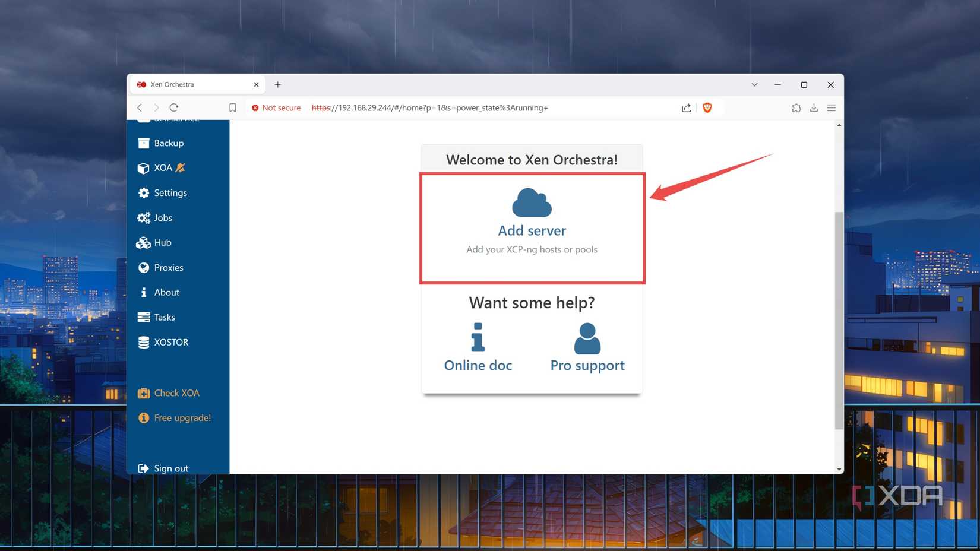The image size is (980, 551).
Task: Click the Add server card
Action: point(532,229)
